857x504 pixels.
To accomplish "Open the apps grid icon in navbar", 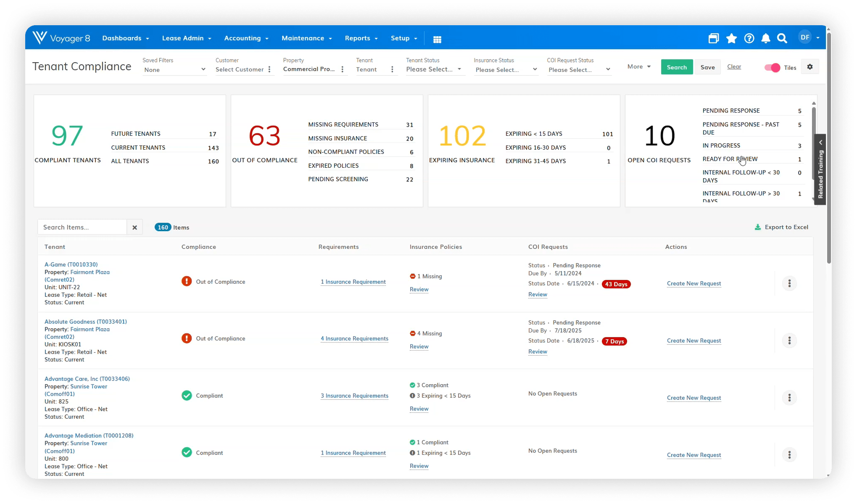I will pos(437,39).
